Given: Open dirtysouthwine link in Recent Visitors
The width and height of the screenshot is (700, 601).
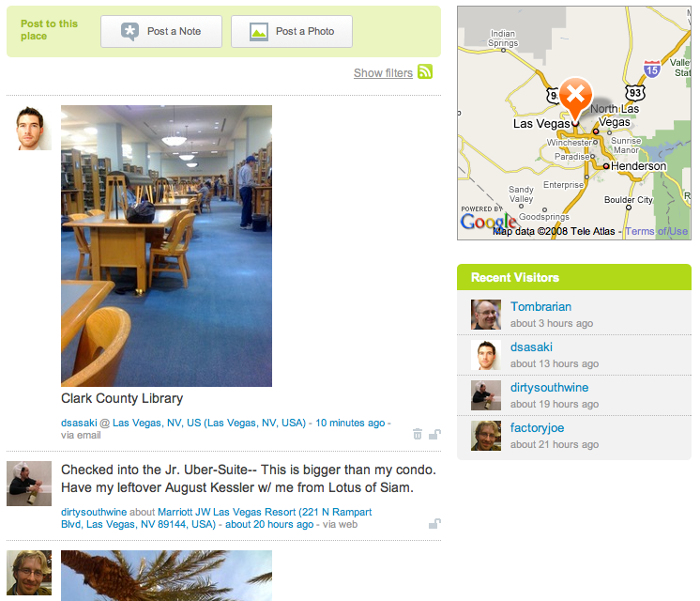Looking at the screenshot, I should [549, 388].
